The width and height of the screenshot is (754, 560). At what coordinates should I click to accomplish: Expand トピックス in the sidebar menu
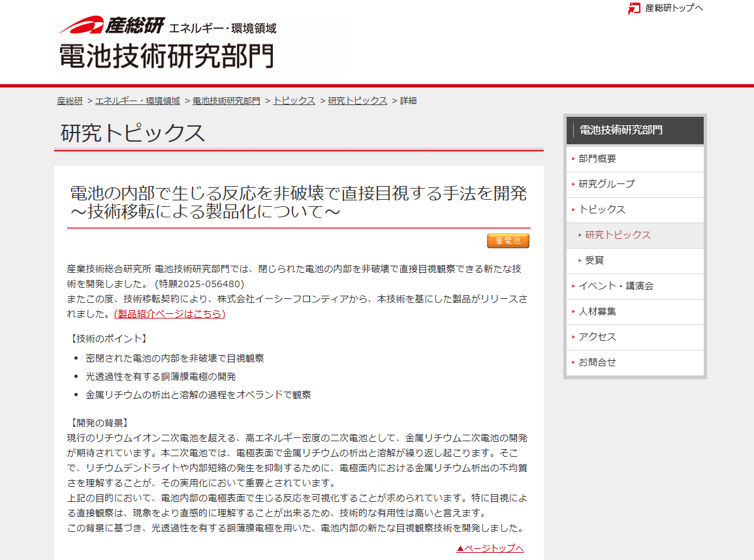coord(601,210)
